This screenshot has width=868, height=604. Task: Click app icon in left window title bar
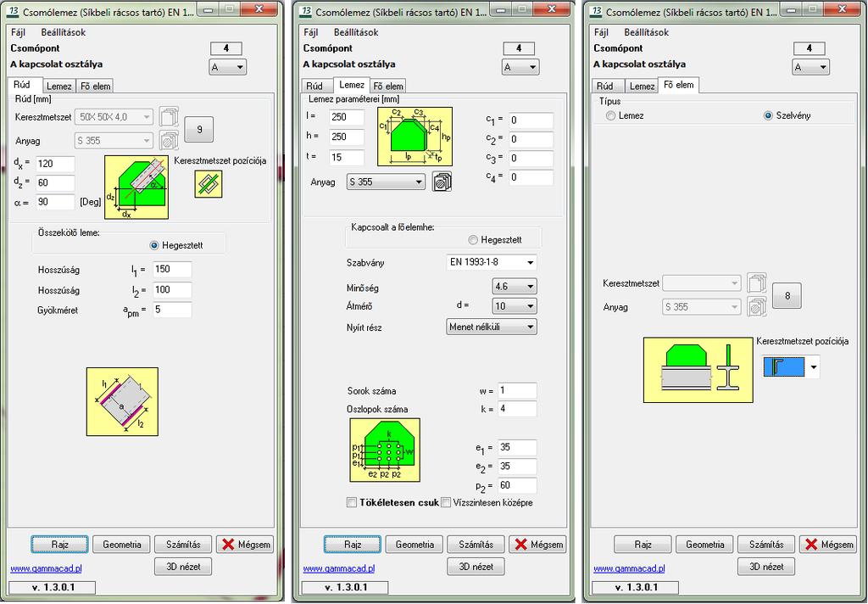[14, 11]
